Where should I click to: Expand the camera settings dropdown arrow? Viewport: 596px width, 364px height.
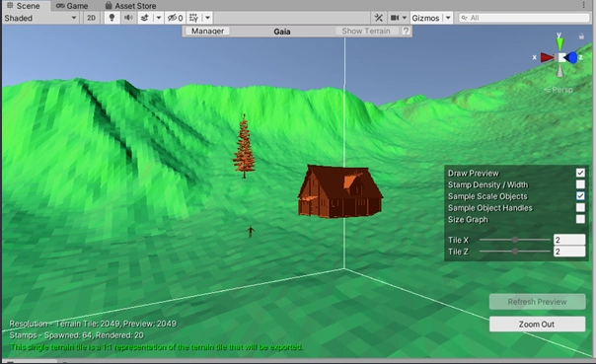pyautogui.click(x=405, y=18)
